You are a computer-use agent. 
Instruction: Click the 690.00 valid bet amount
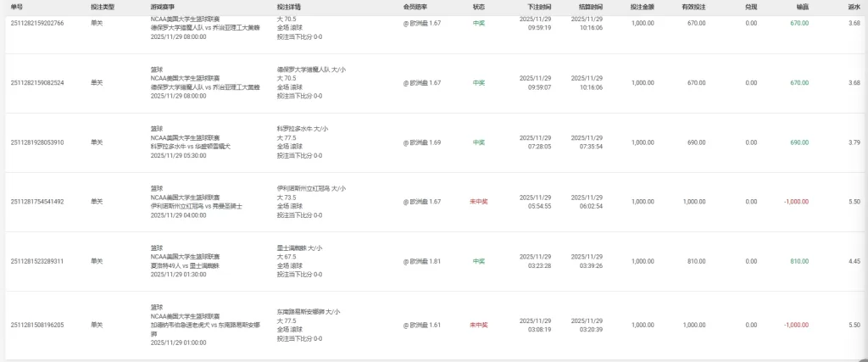click(x=696, y=142)
